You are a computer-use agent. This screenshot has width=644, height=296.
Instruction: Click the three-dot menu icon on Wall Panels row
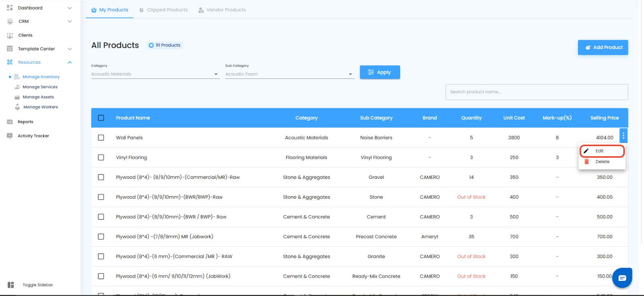pos(623,136)
